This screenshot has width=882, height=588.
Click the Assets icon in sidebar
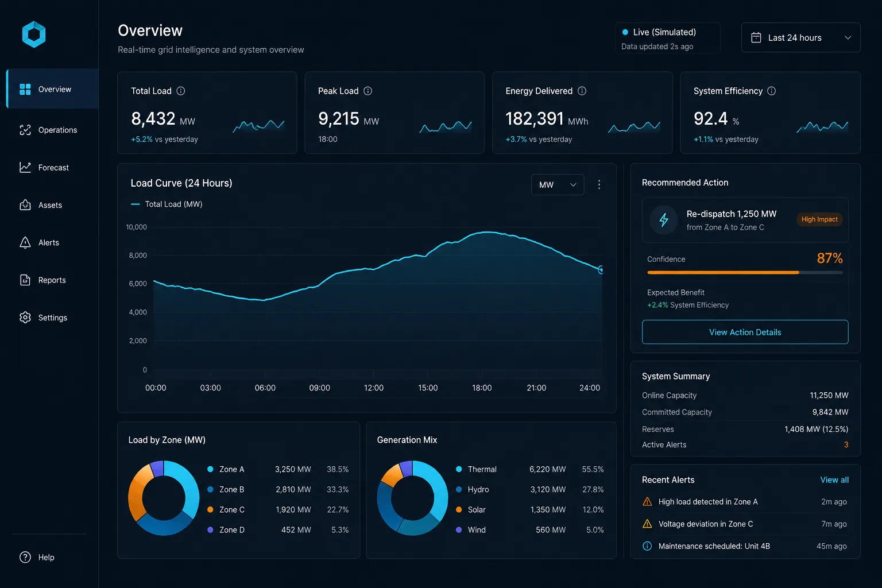click(25, 205)
